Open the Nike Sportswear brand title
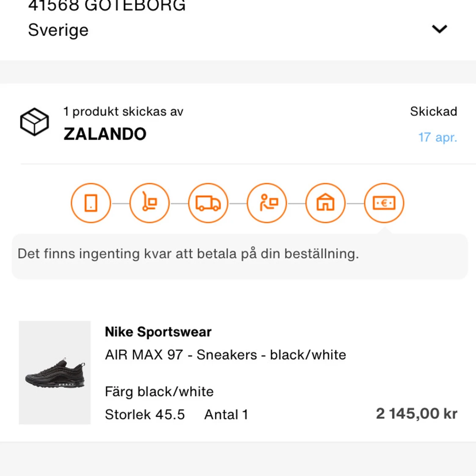This screenshot has width=476, height=476. point(158,332)
